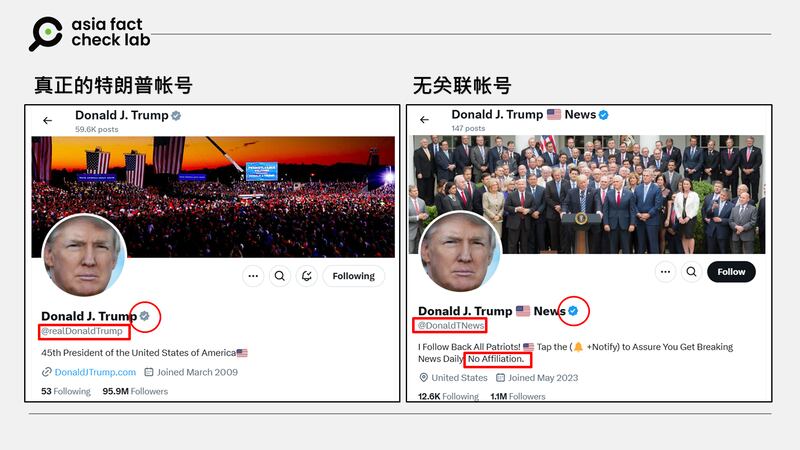Click verified badge next to left profile name

coord(144,316)
